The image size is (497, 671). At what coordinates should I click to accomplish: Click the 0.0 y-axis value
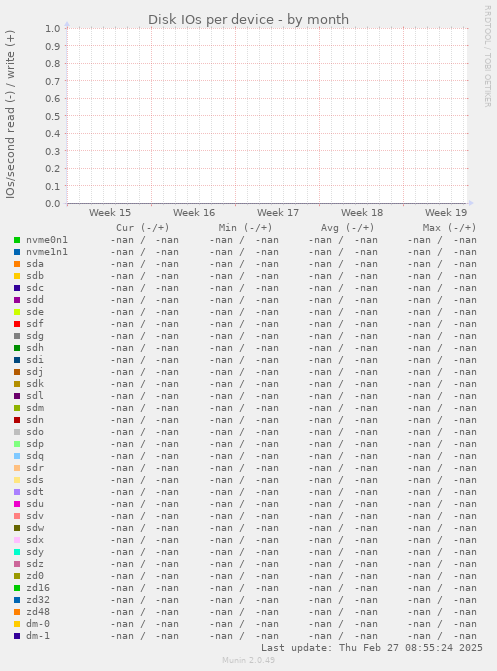[53, 204]
